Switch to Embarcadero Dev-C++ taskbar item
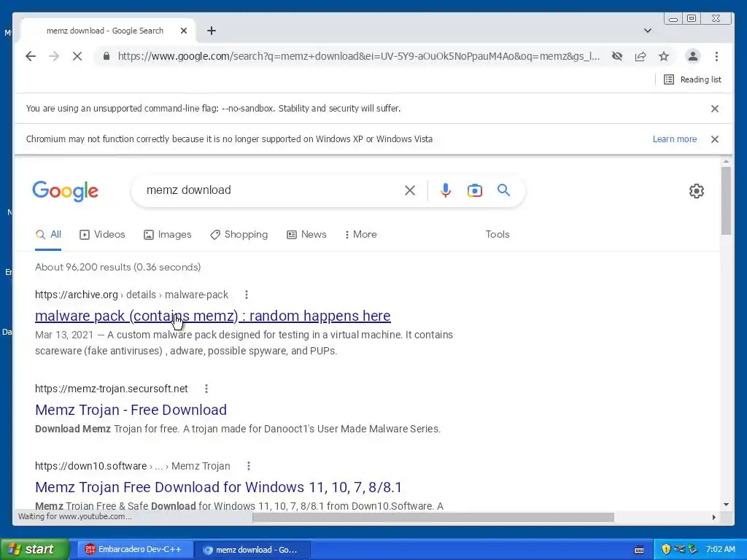The height and width of the screenshot is (560, 747). pyautogui.click(x=133, y=550)
